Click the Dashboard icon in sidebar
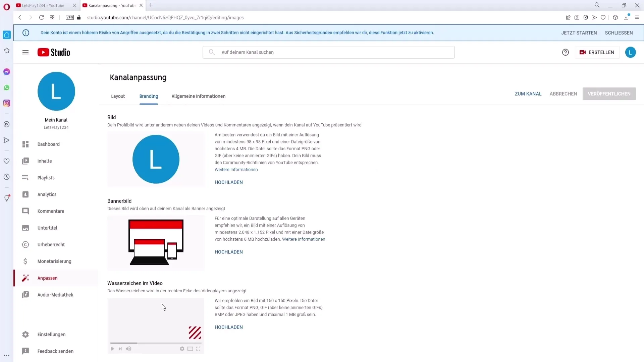644x362 pixels. pos(25,144)
